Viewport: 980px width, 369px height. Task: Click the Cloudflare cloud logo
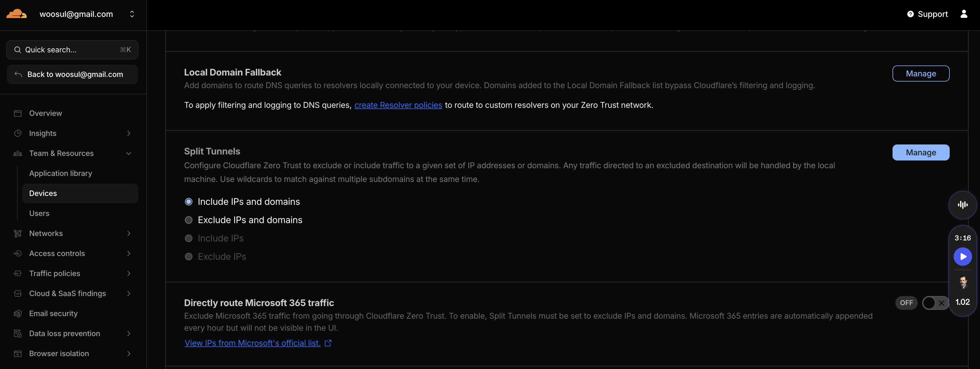16,14
